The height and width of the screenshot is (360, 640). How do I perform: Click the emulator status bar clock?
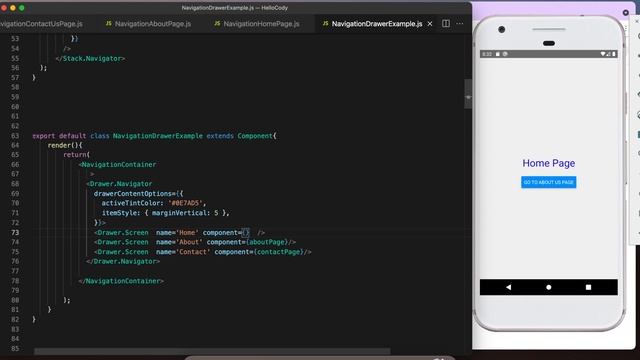point(487,54)
